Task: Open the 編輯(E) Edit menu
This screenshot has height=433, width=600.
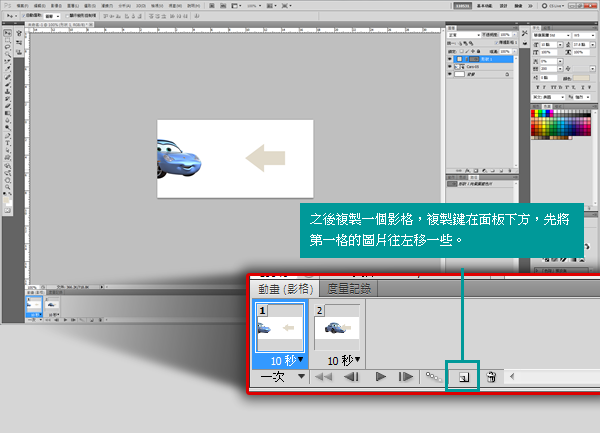Action: coord(39,6)
